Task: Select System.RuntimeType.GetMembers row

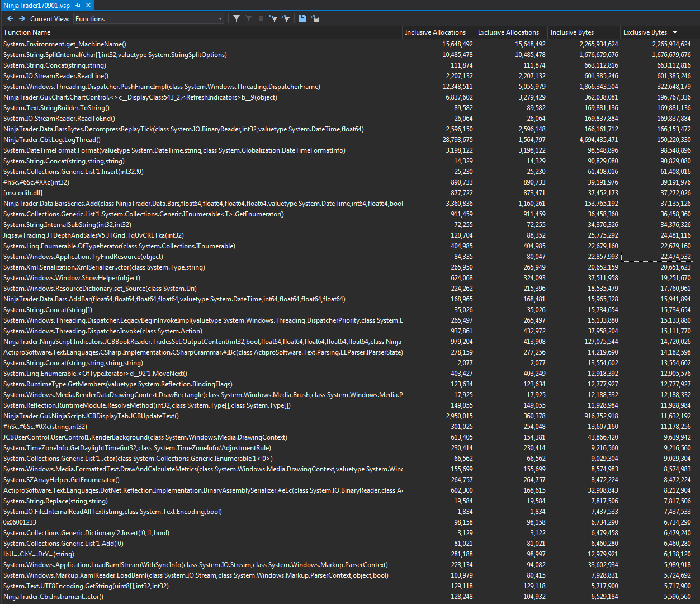Action: tap(347, 384)
